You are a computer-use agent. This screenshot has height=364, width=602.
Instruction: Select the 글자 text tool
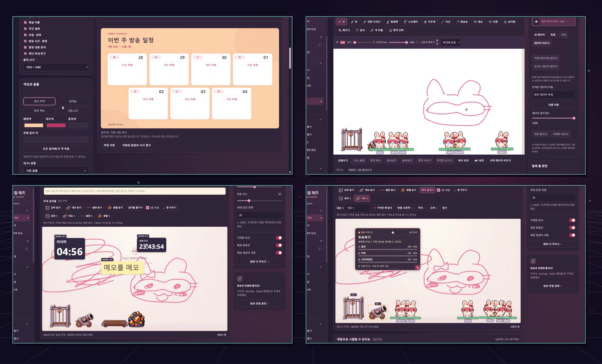coord(360,30)
